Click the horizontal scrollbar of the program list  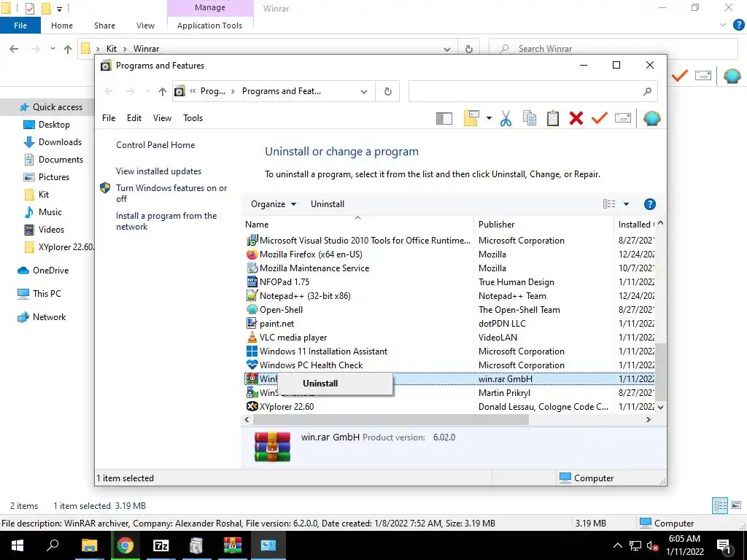391,419
